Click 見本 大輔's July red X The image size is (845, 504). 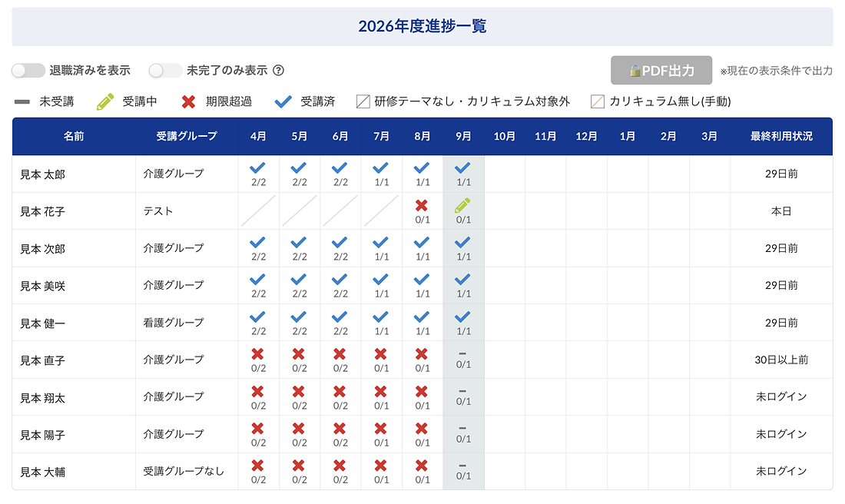pos(380,466)
